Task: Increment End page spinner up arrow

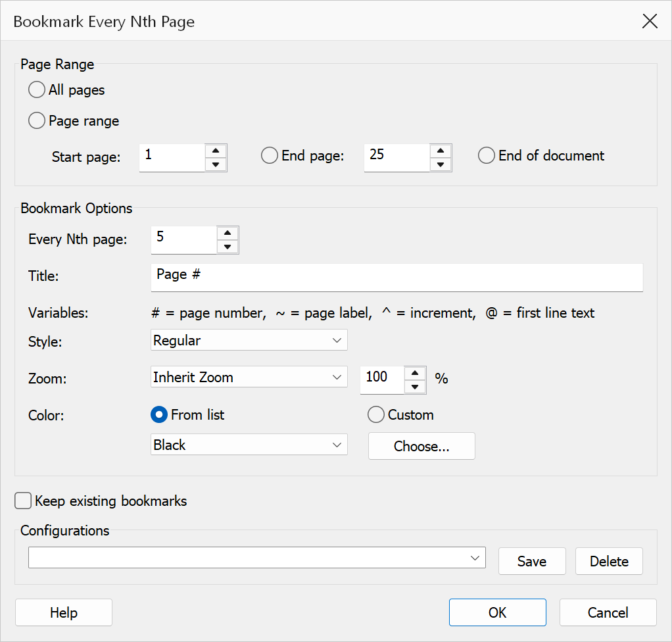Action: [x=440, y=151]
